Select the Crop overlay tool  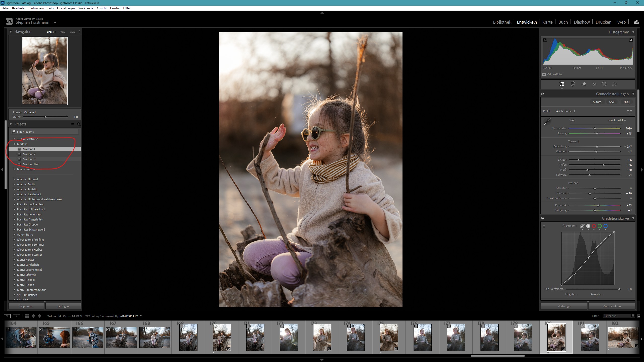[x=573, y=84]
